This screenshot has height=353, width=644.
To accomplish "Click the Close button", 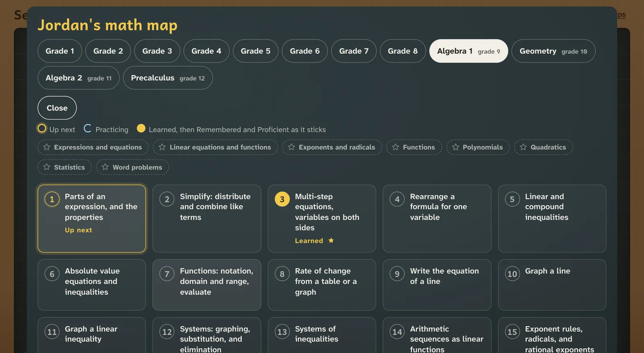I will point(57,108).
